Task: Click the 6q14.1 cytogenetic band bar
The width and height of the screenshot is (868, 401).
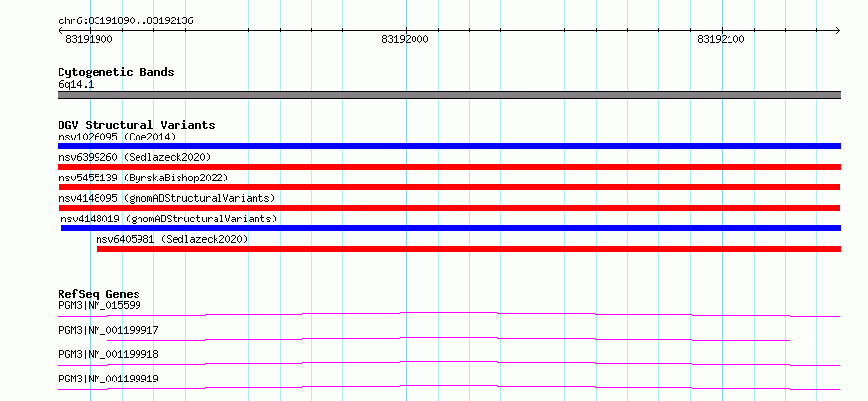Action: click(449, 95)
